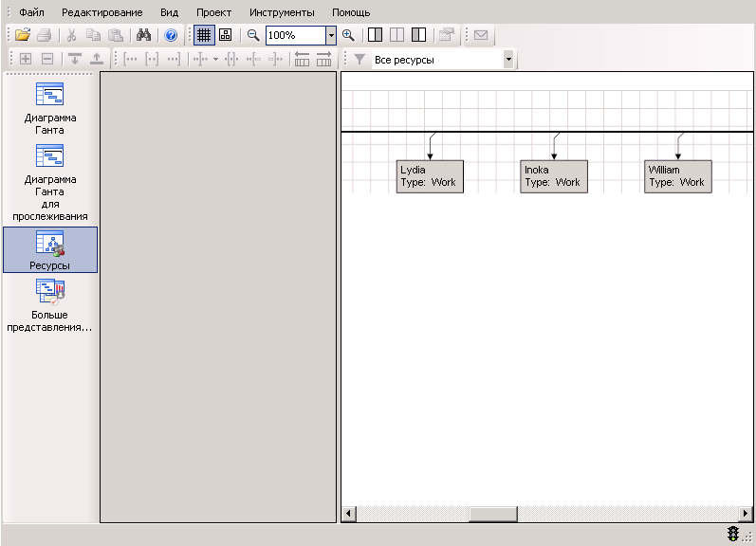Click the Print toolbar icon
Screen dimensions: 756x546
point(45,35)
